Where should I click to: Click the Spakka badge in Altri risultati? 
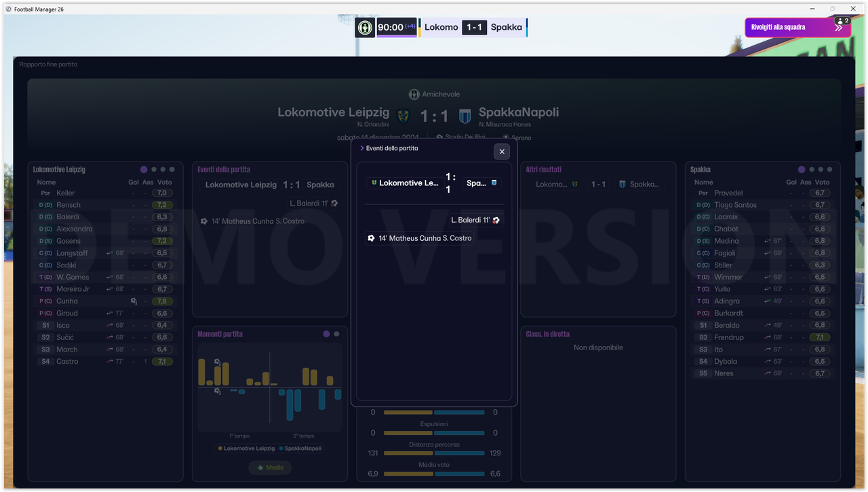click(622, 184)
